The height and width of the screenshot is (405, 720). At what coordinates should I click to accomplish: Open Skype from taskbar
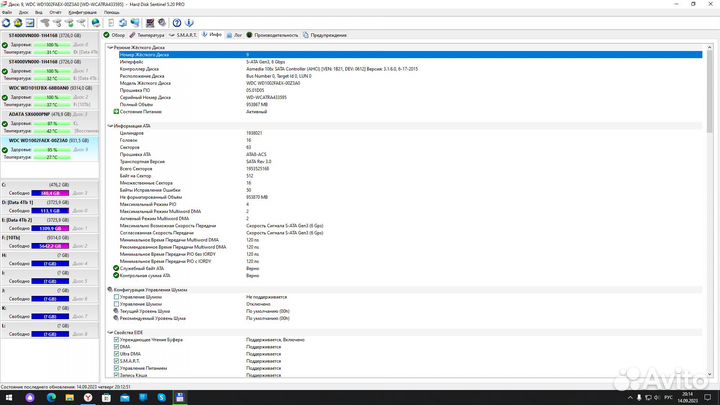[161, 398]
